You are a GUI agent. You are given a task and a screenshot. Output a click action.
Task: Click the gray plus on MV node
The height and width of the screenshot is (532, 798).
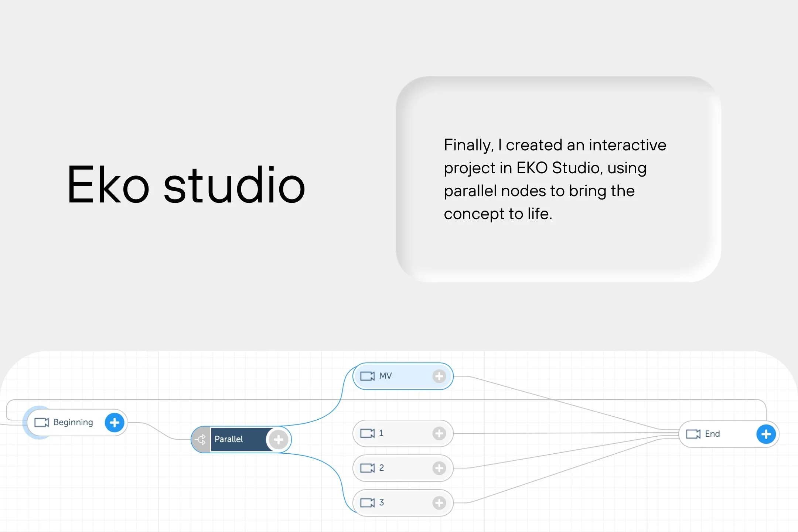(439, 376)
